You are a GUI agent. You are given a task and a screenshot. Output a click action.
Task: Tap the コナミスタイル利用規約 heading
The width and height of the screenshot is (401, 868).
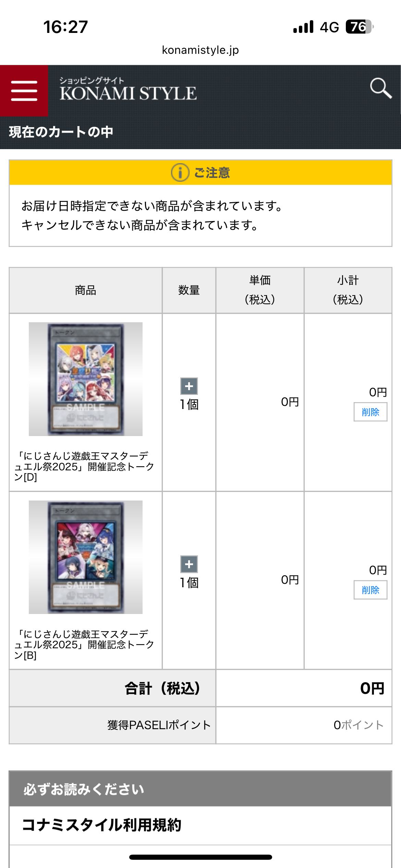101,825
